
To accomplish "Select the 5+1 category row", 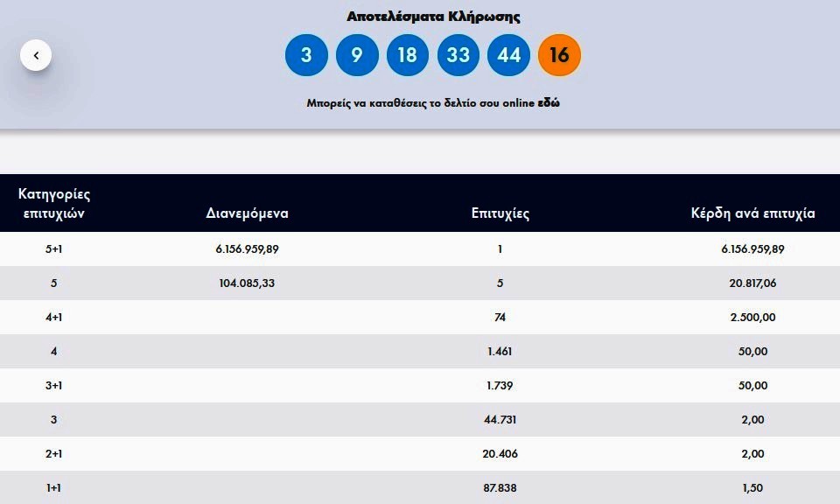I will [x=420, y=249].
